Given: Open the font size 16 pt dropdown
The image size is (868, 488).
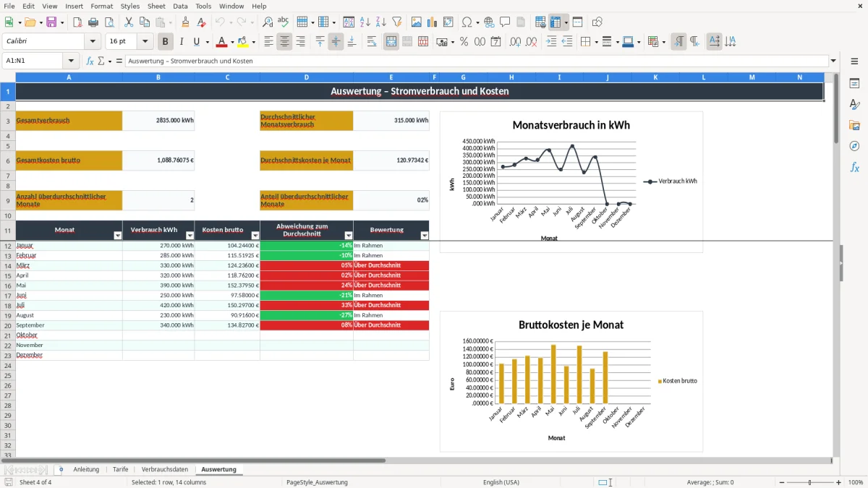Looking at the screenshot, I should pos(145,42).
